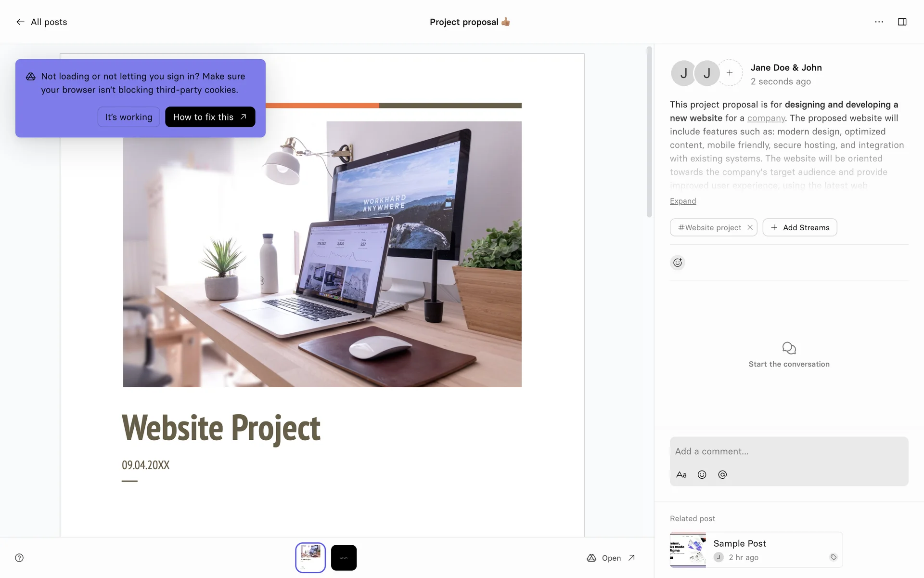Click How to fix this button
This screenshot has width=924, height=578.
(x=210, y=117)
